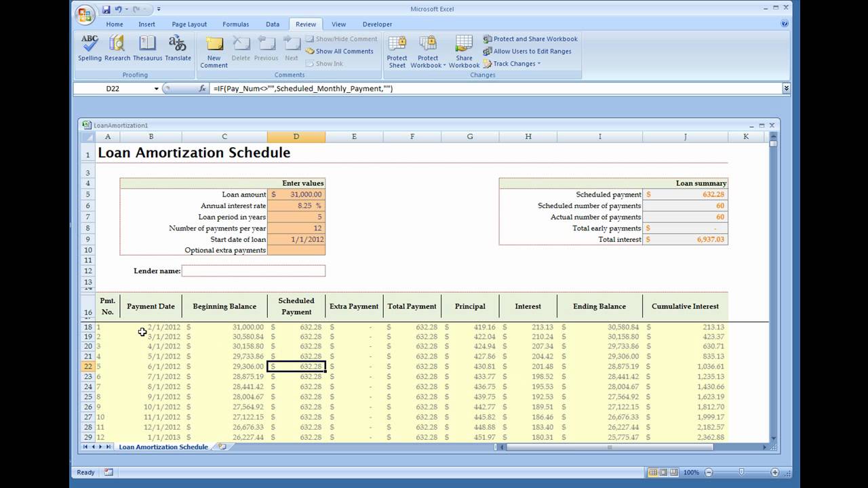Image resolution: width=868 pixels, height=488 pixels.
Task: Open the Thesaurus tool
Action: coord(147,48)
